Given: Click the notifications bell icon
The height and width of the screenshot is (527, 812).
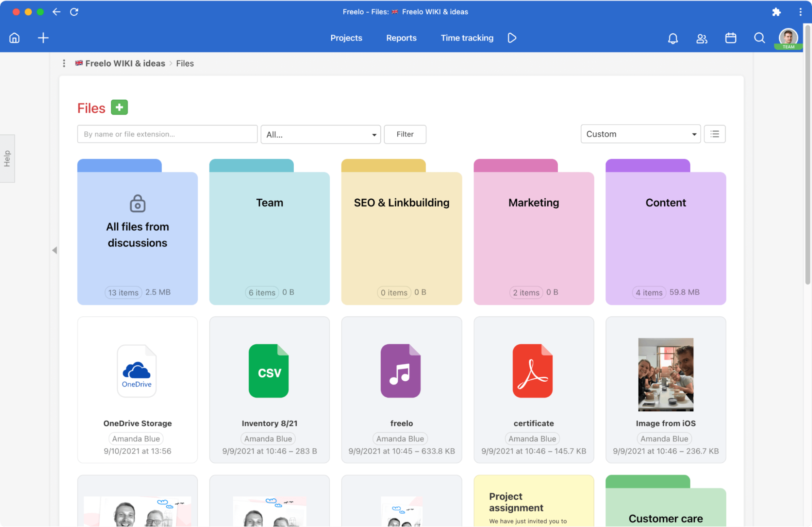Looking at the screenshot, I should point(672,38).
